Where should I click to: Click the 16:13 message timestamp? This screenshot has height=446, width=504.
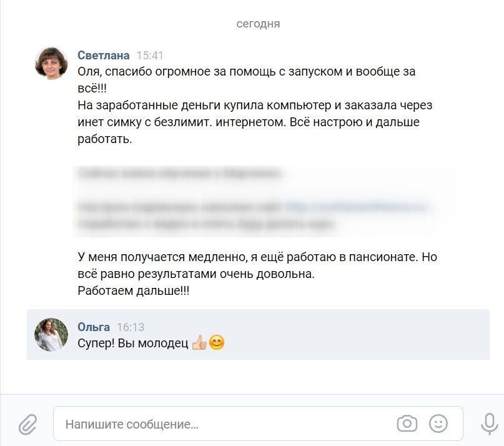[x=131, y=327]
